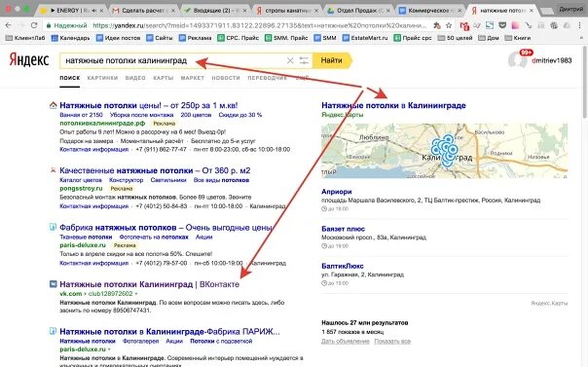
Task: Click the browser back arrow
Action: tap(8, 25)
